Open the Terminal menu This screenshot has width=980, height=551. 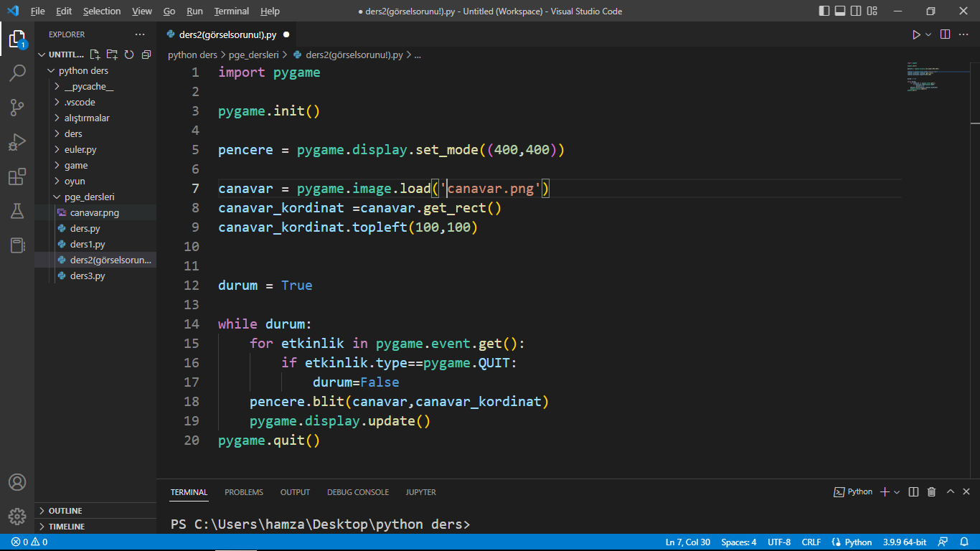231,11
